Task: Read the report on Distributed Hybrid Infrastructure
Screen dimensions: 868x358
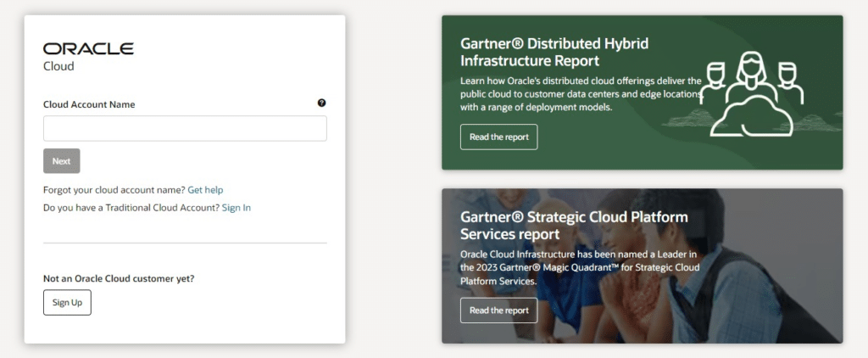Action: (x=498, y=137)
